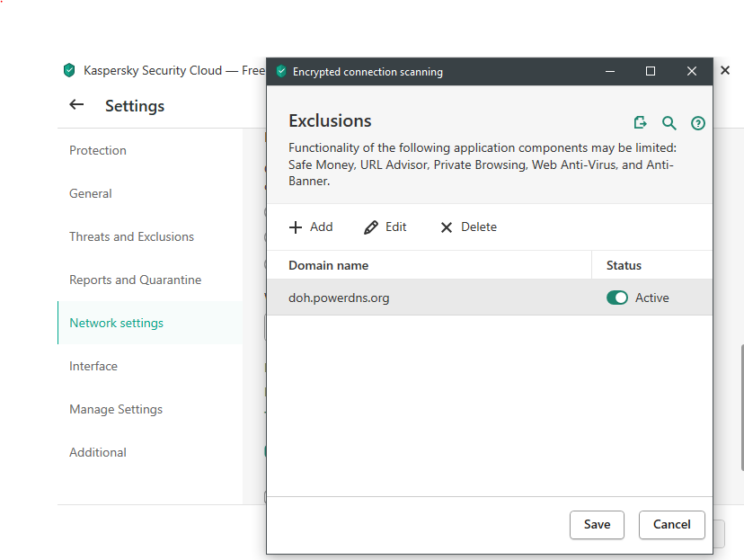The height and width of the screenshot is (560, 744).
Task: Click the export list icon in Exclusions header
Action: click(640, 123)
